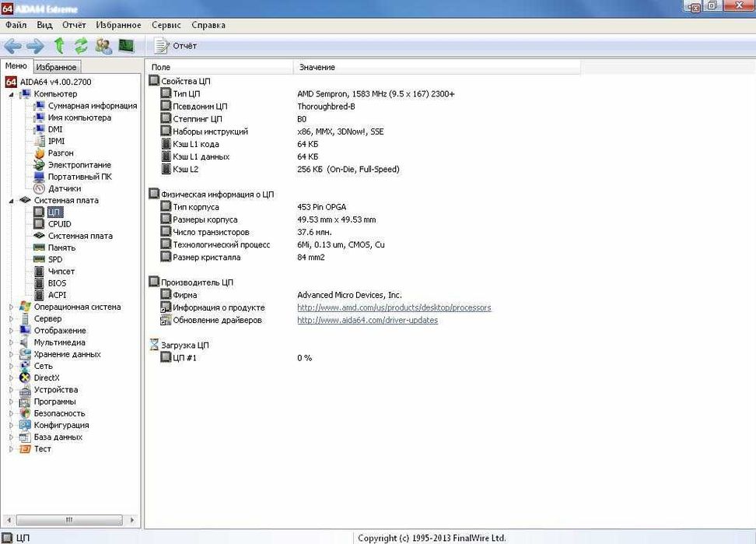Image resolution: width=756 pixels, height=544 pixels.
Task: Select AIDA64 v4.00.2700 root node
Action: point(55,82)
